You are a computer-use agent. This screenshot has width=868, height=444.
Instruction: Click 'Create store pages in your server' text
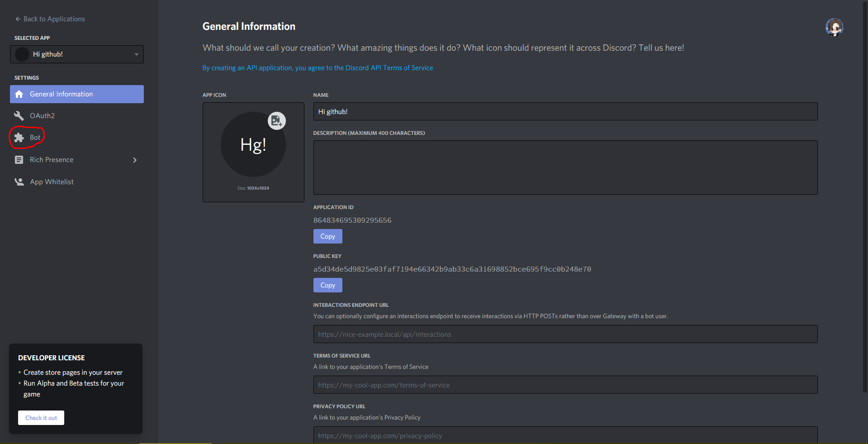tap(73, 372)
